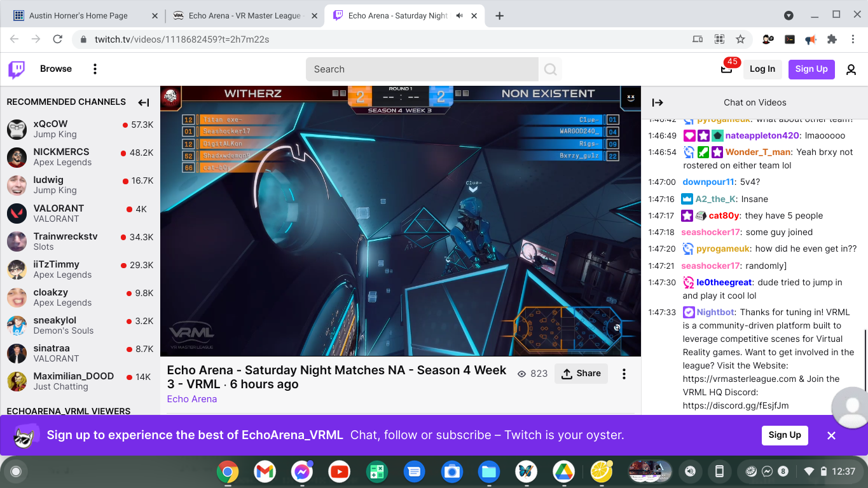Image resolution: width=868 pixels, height=488 pixels.
Task: Collapse the Chat on Videos panel
Action: 658,102
